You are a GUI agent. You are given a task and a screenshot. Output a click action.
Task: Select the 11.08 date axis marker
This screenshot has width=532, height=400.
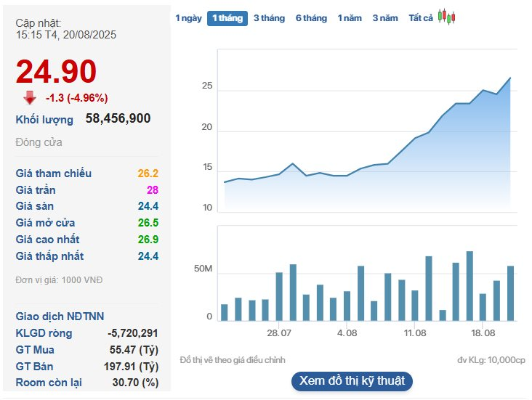415,332
